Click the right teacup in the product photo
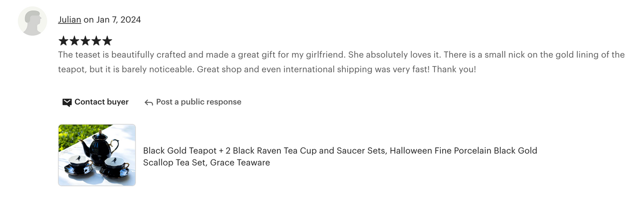Screen dimensions: 644x209 click(x=114, y=166)
